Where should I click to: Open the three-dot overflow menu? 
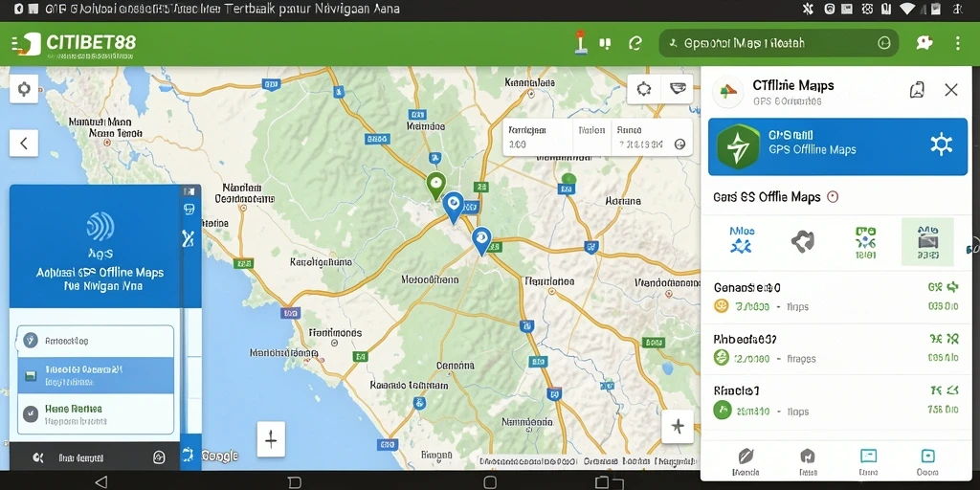coord(957,42)
